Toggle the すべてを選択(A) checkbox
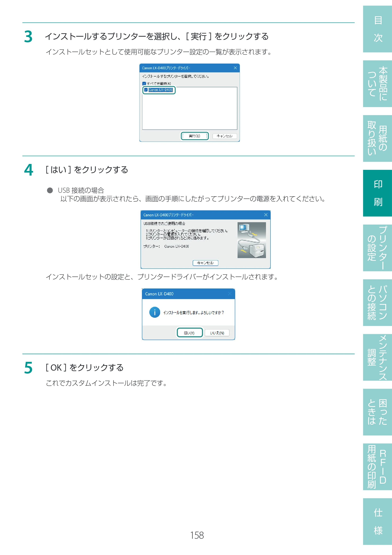The height and width of the screenshot is (555, 392). [144, 84]
